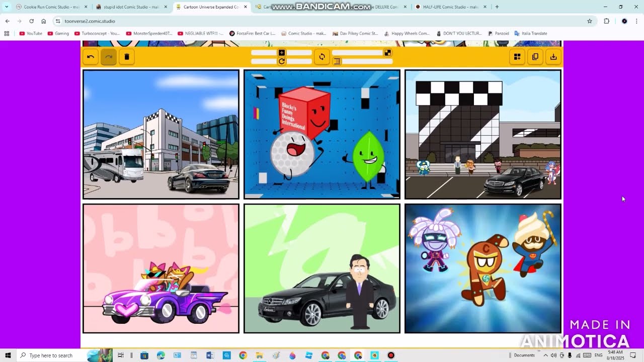This screenshot has width=644, height=362.
Task: Bookmark this page with star icon
Action: point(590,21)
